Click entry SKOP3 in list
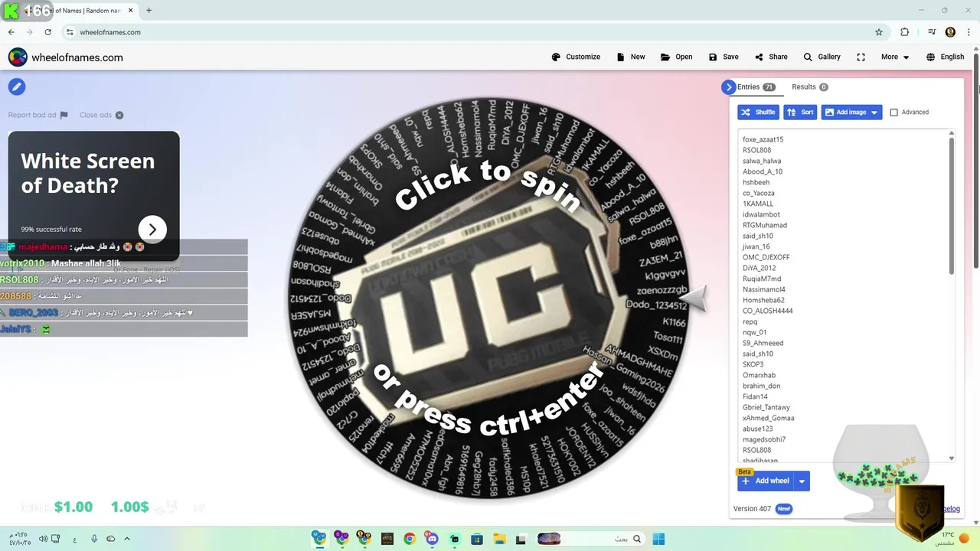The width and height of the screenshot is (980, 551). 753,364
